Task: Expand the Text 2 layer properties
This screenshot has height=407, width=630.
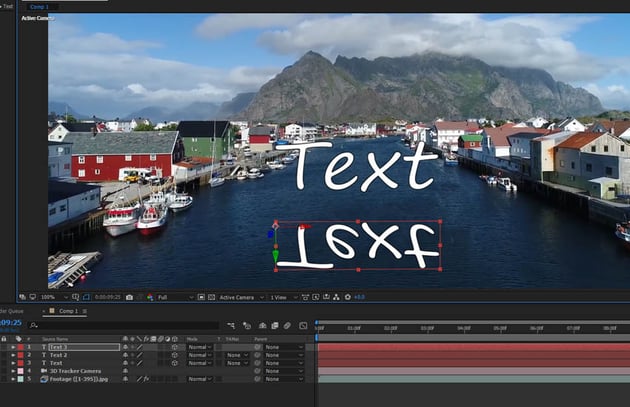Action: tap(14, 355)
